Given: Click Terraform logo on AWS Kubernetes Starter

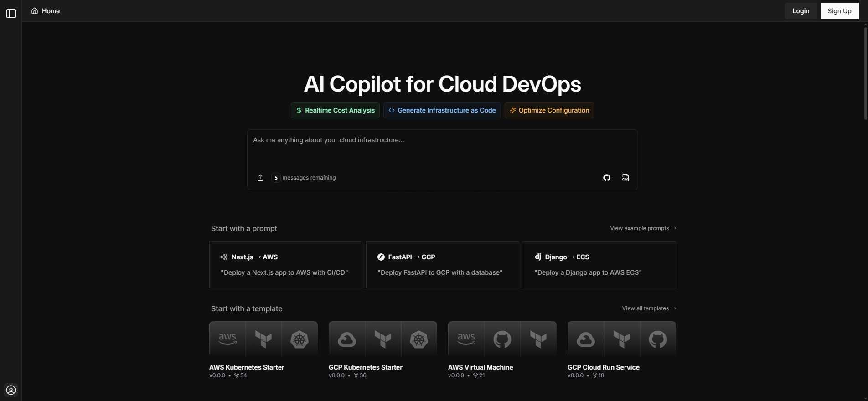Looking at the screenshot, I should [x=263, y=339].
